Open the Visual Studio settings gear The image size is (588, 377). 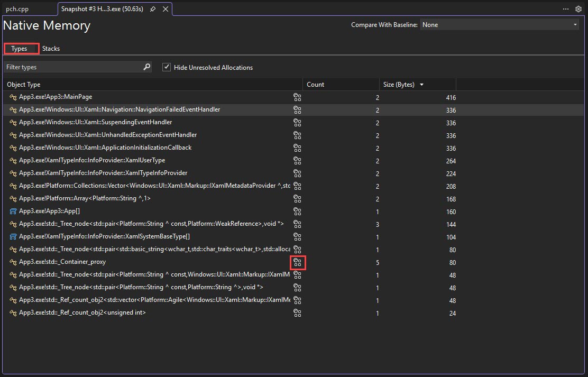[x=578, y=9]
